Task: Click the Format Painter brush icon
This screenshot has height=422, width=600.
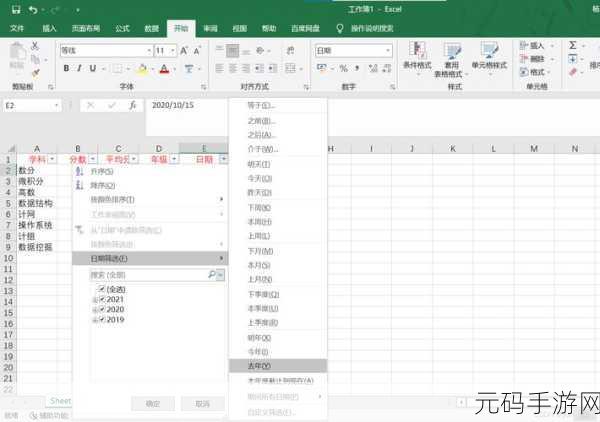Action: click(x=36, y=73)
